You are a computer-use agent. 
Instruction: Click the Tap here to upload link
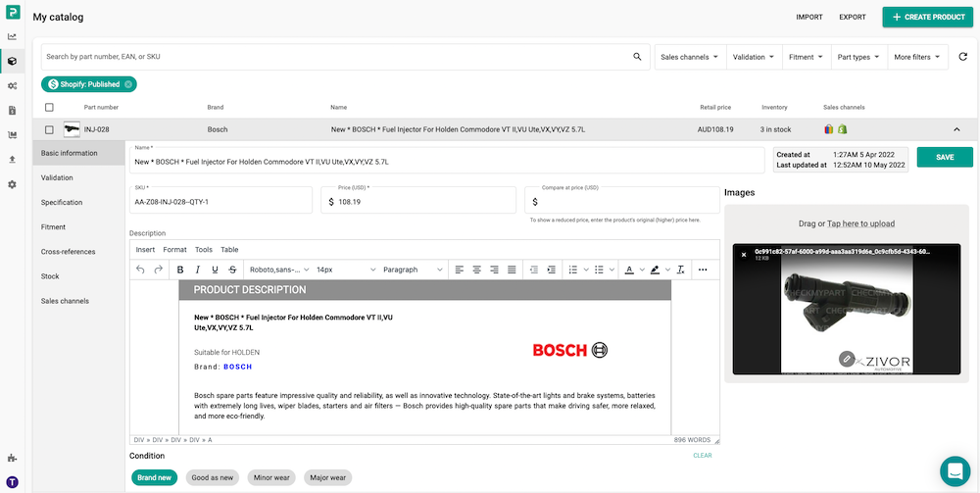(860, 223)
